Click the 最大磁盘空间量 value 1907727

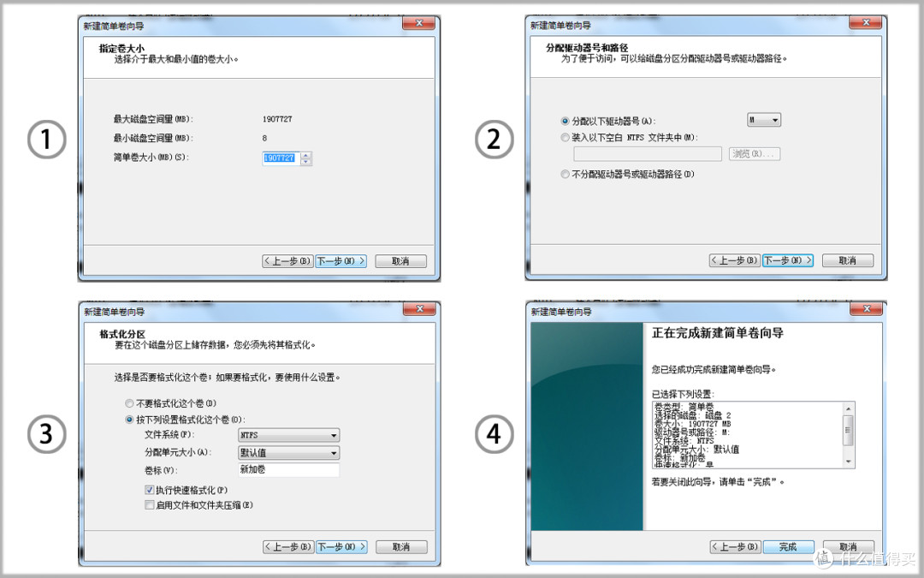pyautogui.click(x=277, y=119)
